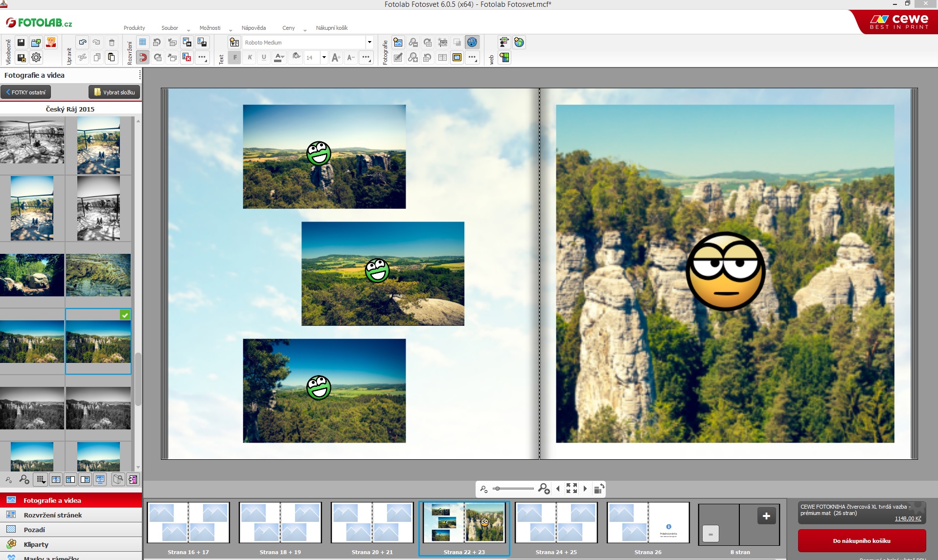Open the Soubor menu
The image size is (938, 560).
pos(170,28)
